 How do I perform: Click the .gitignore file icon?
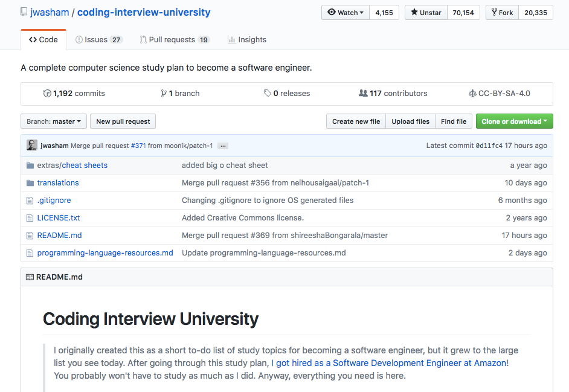pos(30,201)
